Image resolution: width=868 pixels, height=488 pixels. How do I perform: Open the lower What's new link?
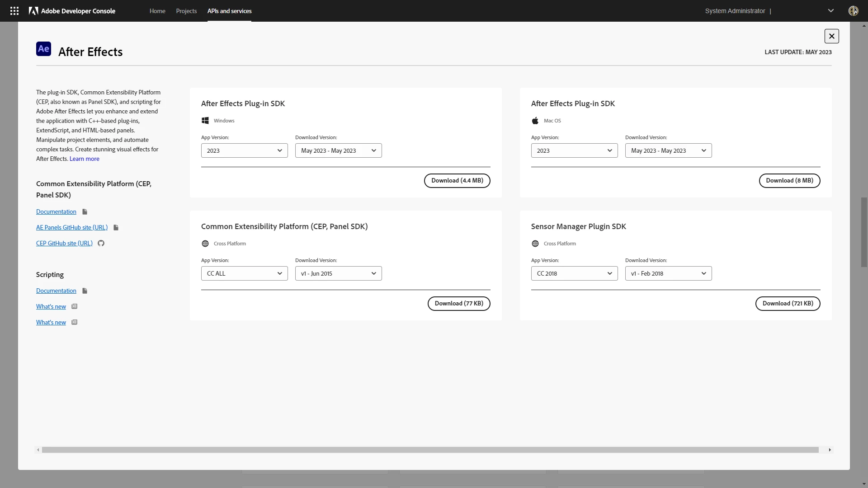(x=51, y=322)
